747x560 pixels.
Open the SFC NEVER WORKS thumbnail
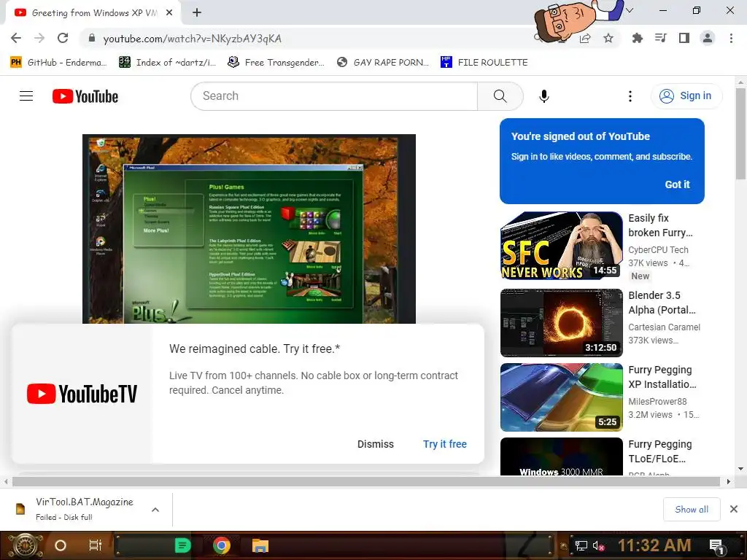pyautogui.click(x=561, y=246)
